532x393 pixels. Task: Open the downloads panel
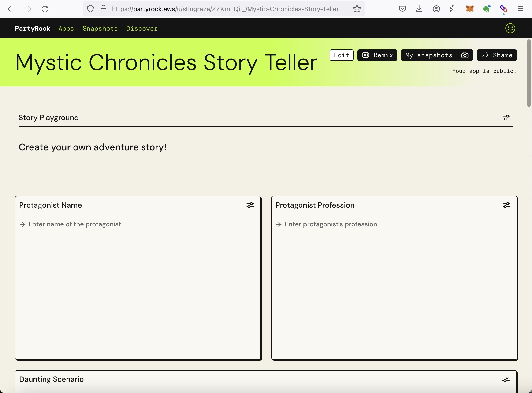click(x=419, y=9)
